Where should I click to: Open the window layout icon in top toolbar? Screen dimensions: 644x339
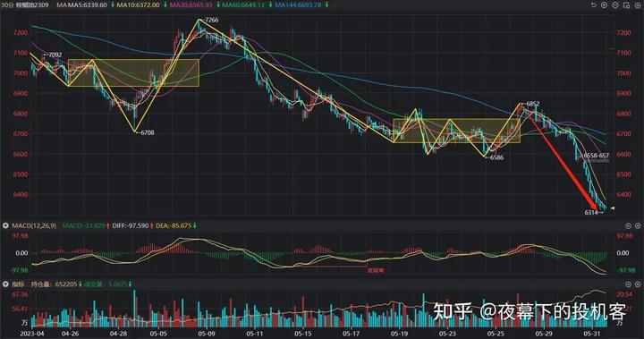click(626, 5)
